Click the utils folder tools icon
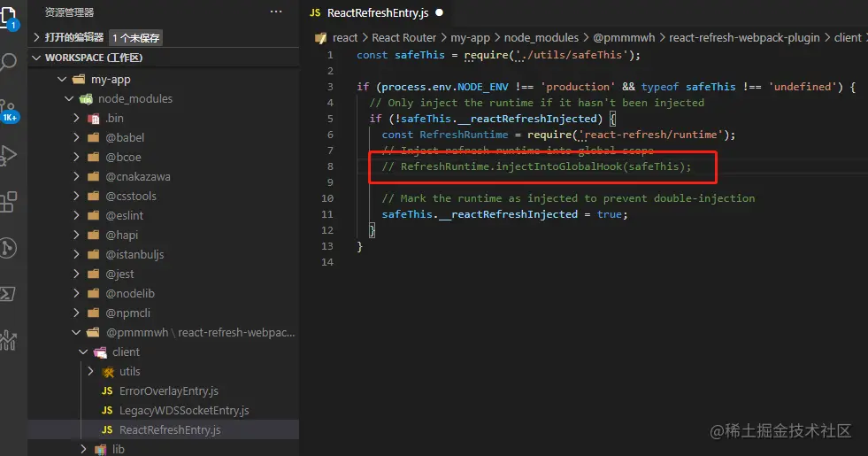Viewport: 868px width, 456px height. point(108,372)
